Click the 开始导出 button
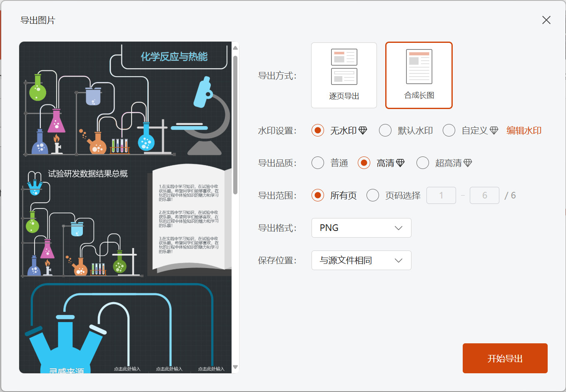The width and height of the screenshot is (566, 392). [505, 358]
